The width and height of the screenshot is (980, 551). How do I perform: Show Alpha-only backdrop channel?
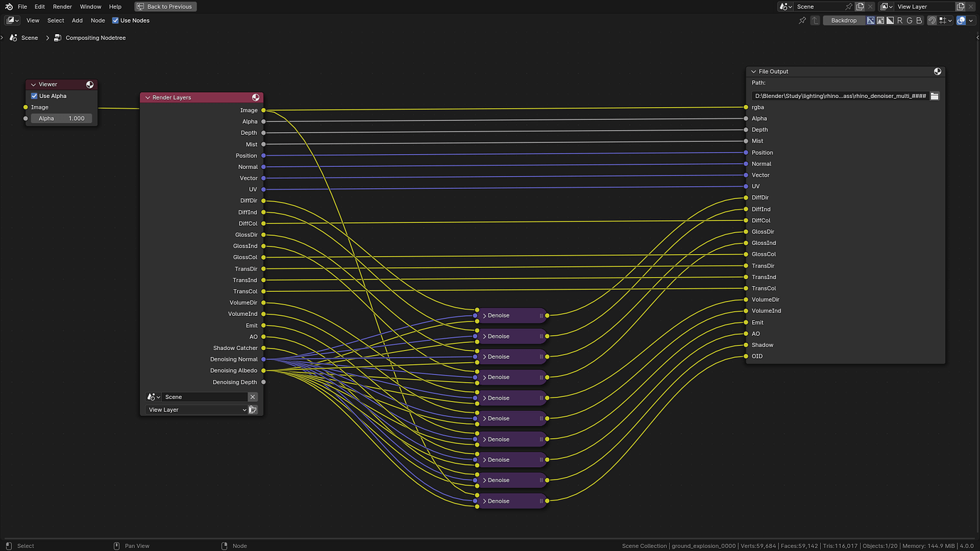click(890, 21)
